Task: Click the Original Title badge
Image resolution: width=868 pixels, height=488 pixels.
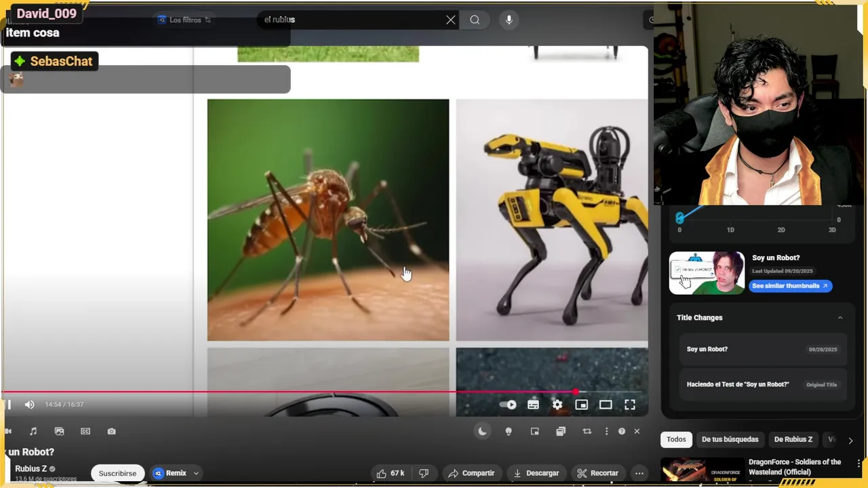Action: 822,384
